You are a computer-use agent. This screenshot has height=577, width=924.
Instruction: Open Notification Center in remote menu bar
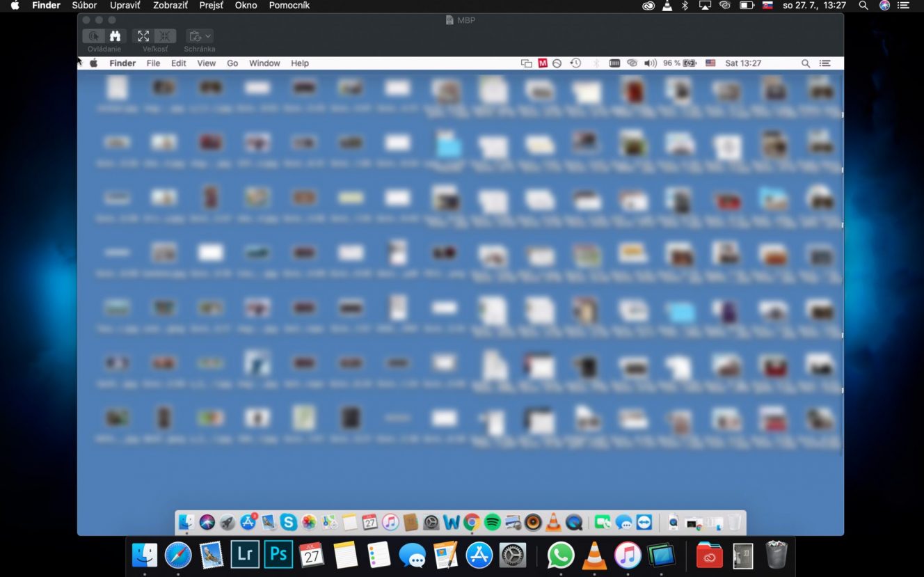coord(825,63)
